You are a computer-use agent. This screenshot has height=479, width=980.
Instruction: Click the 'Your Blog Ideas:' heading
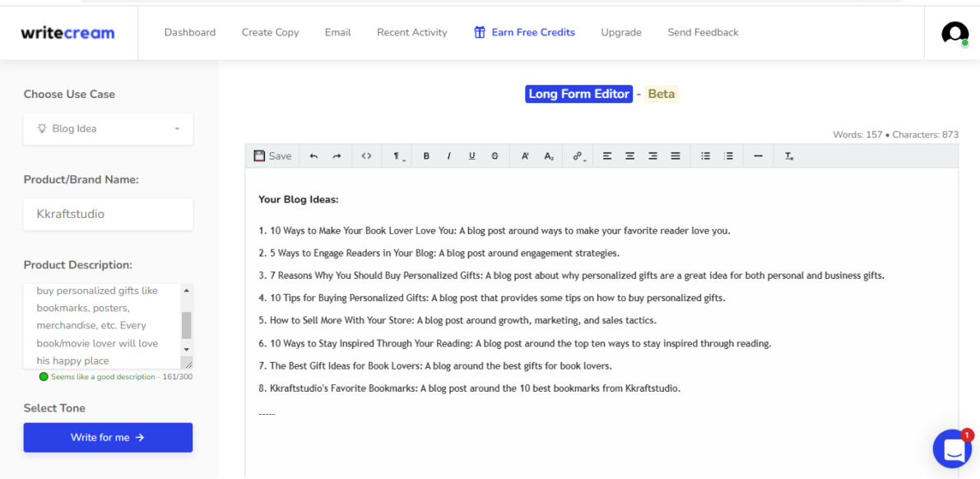[299, 200]
